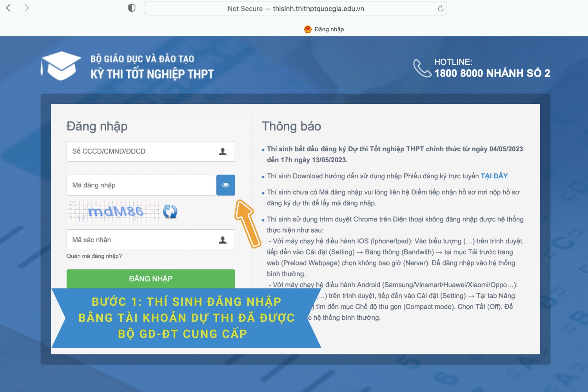Screen dimensions: 588x392
Task: Click the user icon in the CCCD field
Action: pyautogui.click(x=223, y=151)
